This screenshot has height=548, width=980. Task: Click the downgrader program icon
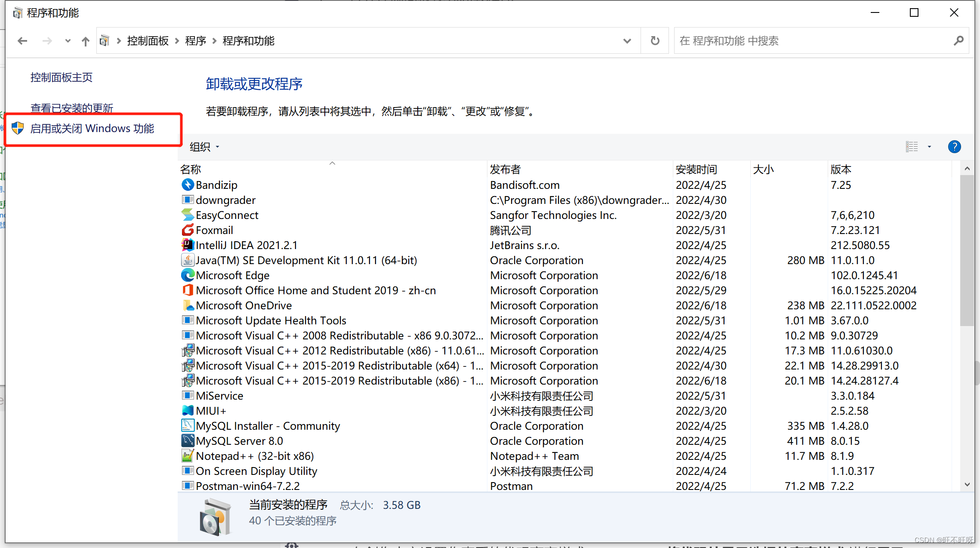[x=188, y=200]
